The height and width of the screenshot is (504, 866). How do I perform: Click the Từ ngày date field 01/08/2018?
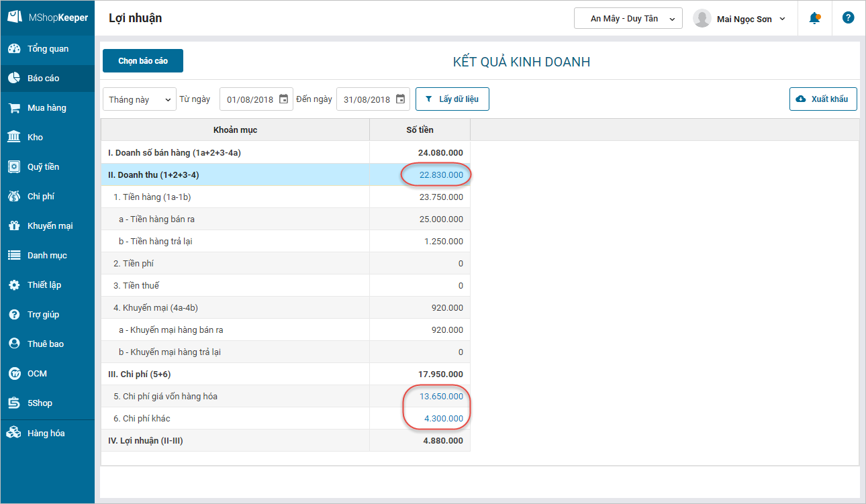(256, 99)
